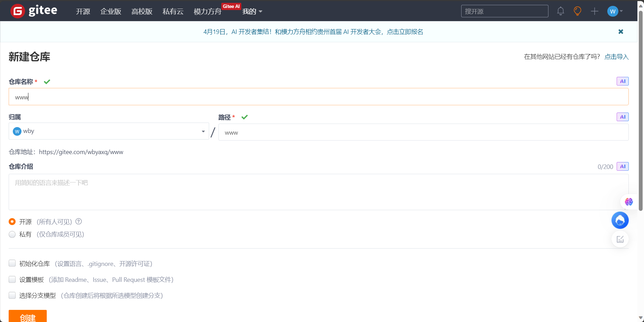Screen dimensions: 644x322
Task: Click the customer service avatar bubble
Action: (x=620, y=220)
